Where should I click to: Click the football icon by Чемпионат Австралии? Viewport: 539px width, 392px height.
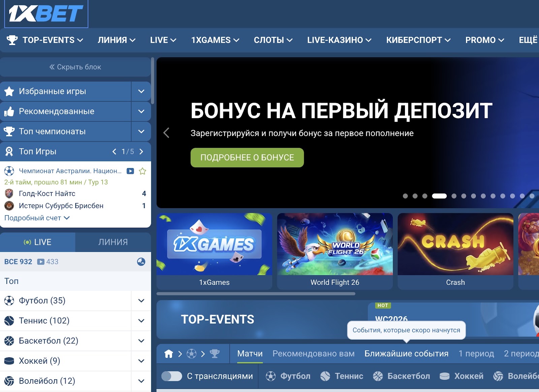[9, 171]
